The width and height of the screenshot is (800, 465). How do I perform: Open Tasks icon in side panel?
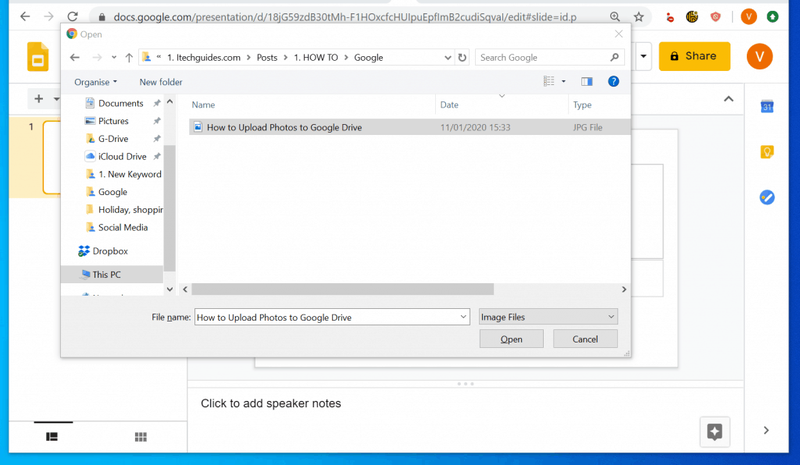767,197
